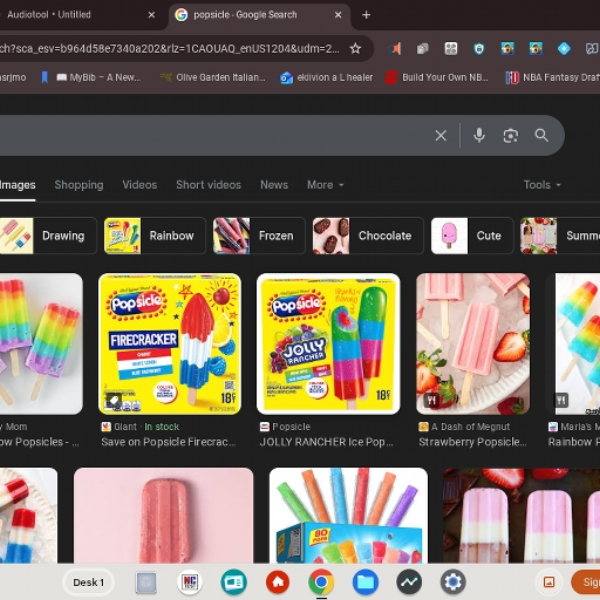
Task: Open the Files app on the shelf
Action: 365,582
